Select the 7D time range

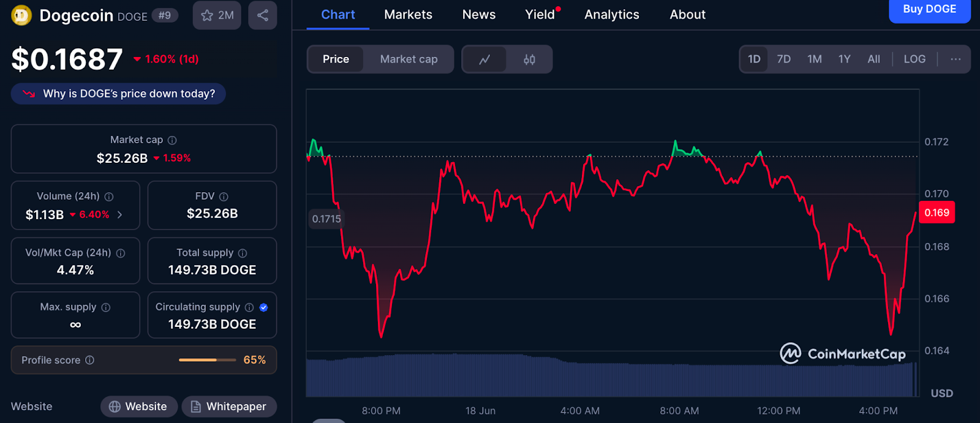tap(784, 59)
